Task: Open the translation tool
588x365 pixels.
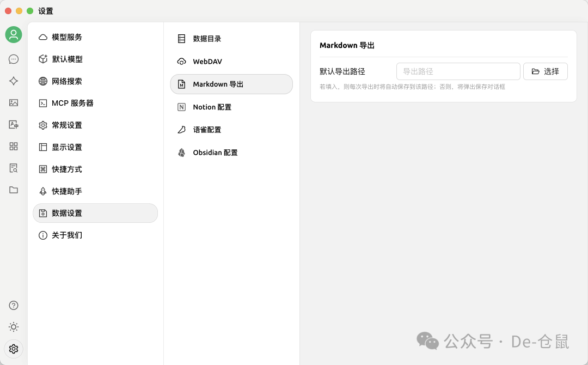Action: 13,124
